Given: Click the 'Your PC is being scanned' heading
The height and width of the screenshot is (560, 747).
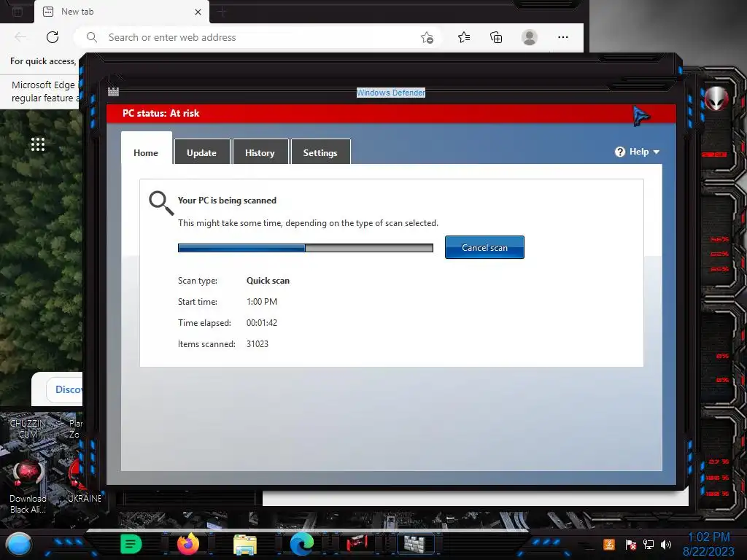Looking at the screenshot, I should pos(227,201).
